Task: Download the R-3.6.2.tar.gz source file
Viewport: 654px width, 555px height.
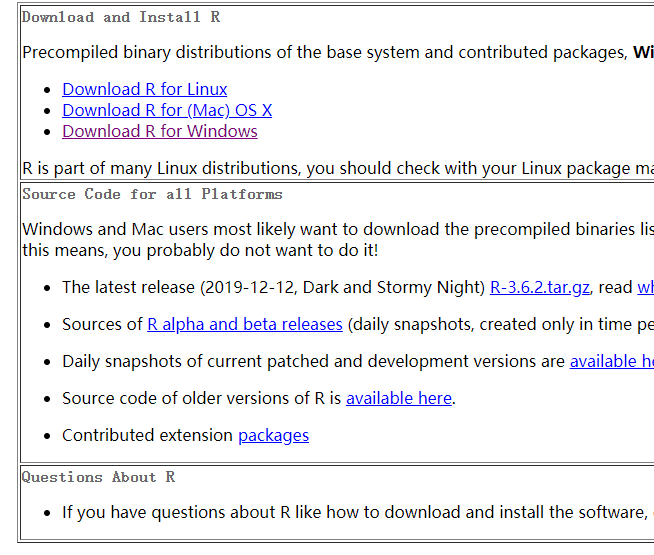Action: (539, 287)
